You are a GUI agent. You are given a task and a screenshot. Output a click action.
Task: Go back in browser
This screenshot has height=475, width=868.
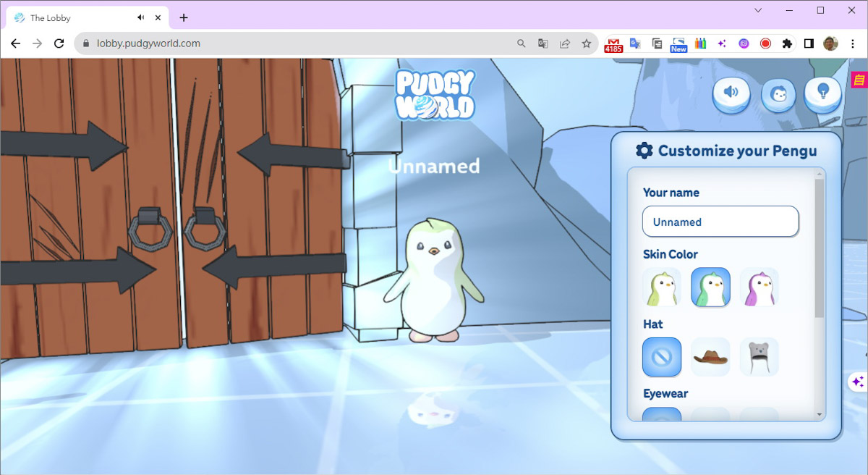tap(15, 43)
